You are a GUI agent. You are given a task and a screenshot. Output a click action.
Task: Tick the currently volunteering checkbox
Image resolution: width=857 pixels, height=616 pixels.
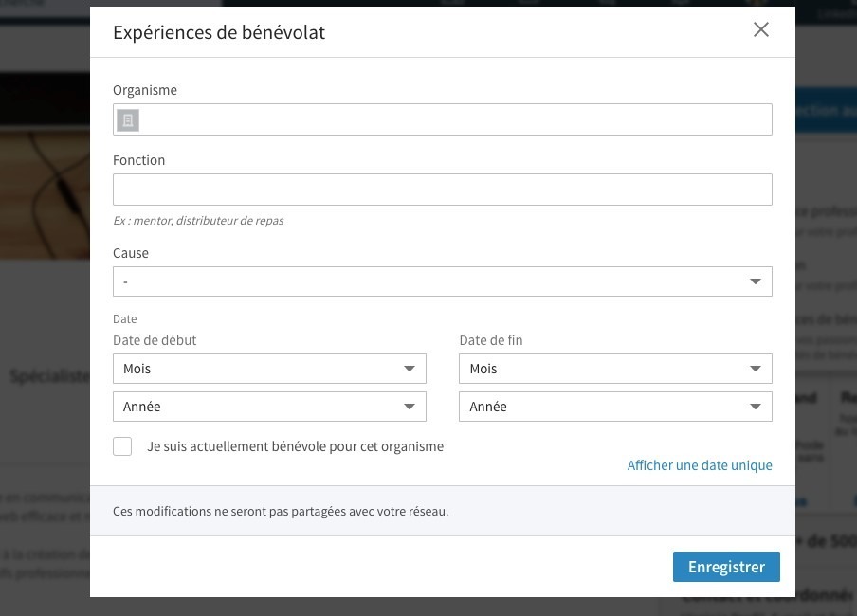[122, 446]
